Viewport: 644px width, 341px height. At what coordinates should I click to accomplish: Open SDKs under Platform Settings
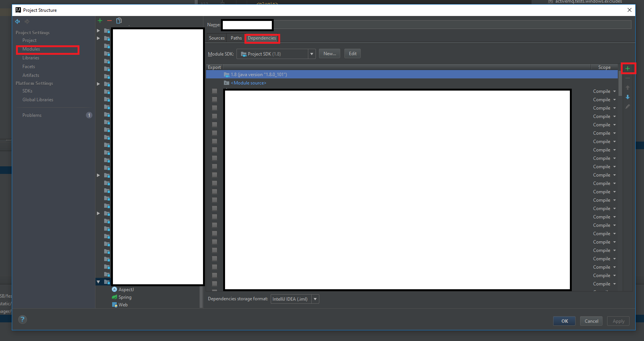click(27, 91)
